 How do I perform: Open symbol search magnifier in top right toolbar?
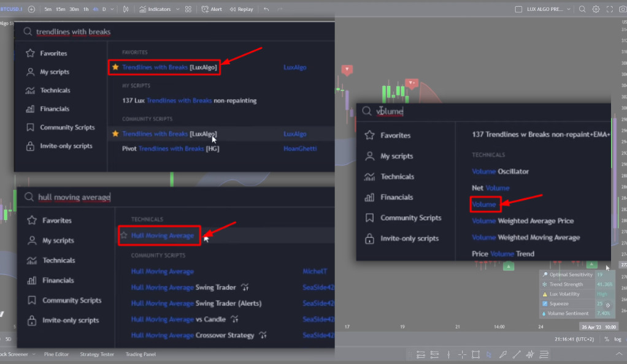582,9
